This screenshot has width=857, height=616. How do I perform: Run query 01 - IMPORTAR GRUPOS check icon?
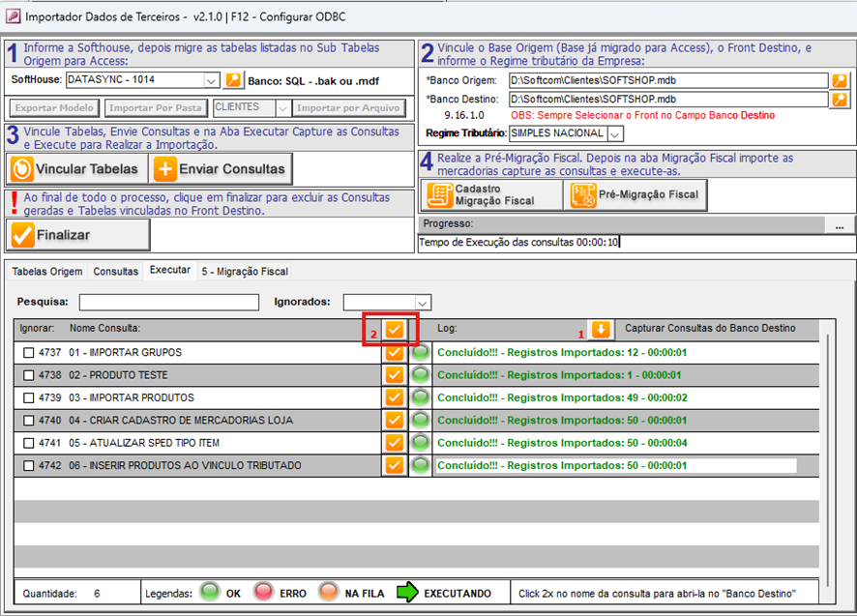tap(394, 353)
